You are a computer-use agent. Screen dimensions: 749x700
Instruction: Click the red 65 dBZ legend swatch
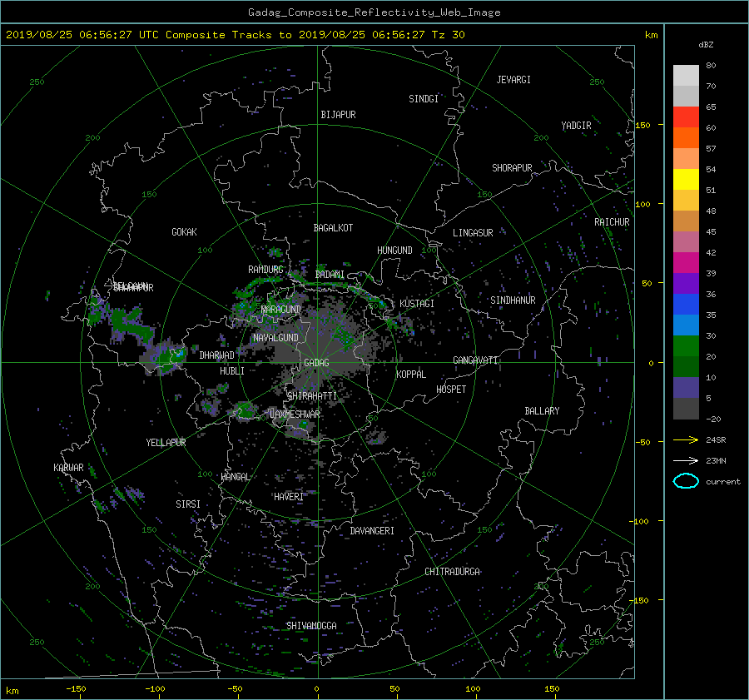(x=686, y=117)
